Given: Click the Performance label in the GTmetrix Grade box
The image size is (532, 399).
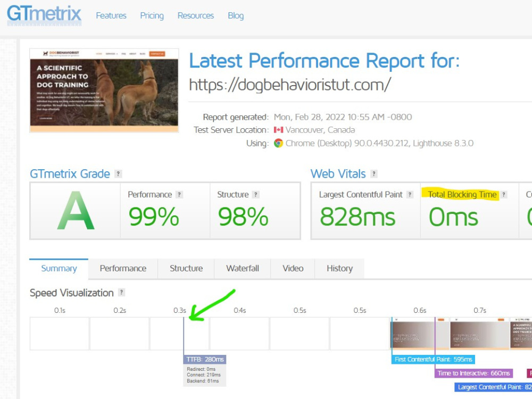Looking at the screenshot, I should [x=149, y=194].
